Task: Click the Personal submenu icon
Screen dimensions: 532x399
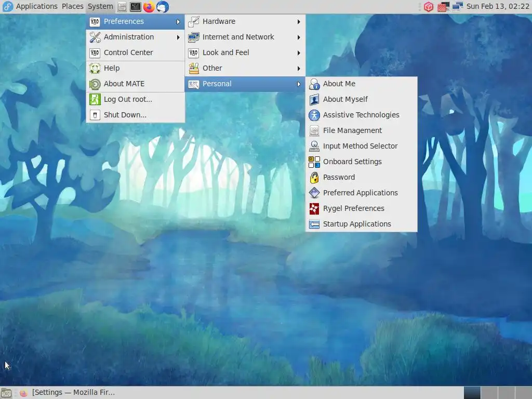Action: [x=194, y=84]
